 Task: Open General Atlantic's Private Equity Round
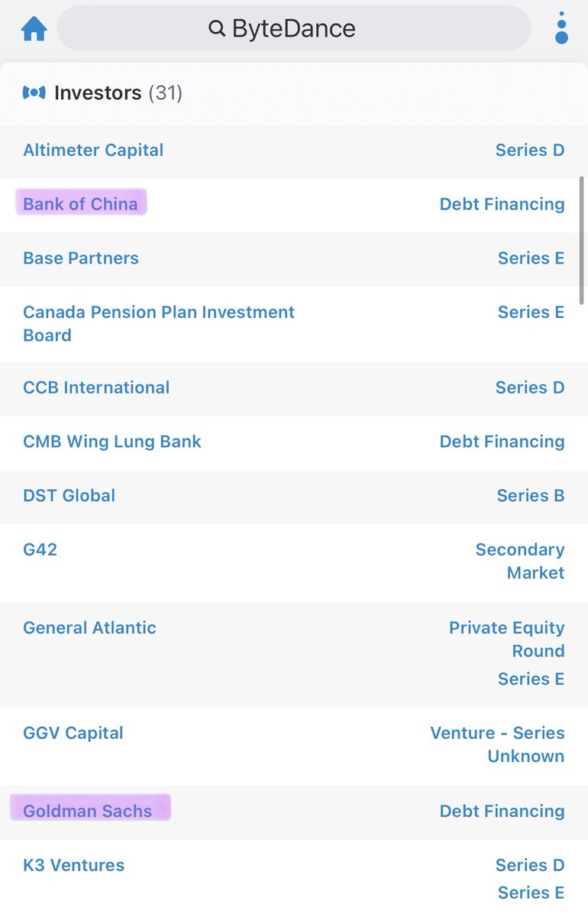507,639
